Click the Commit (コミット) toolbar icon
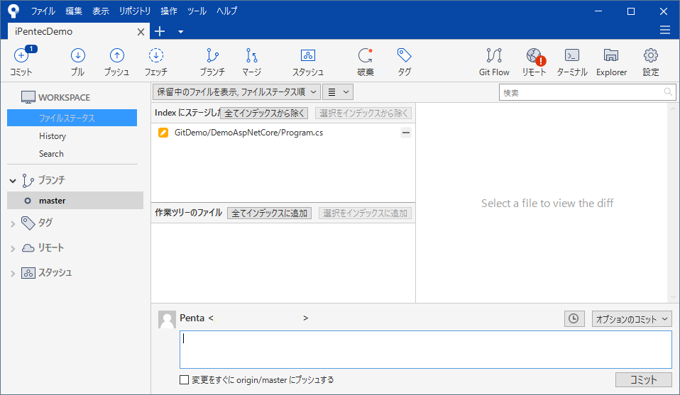The width and height of the screenshot is (680, 395). (x=21, y=55)
